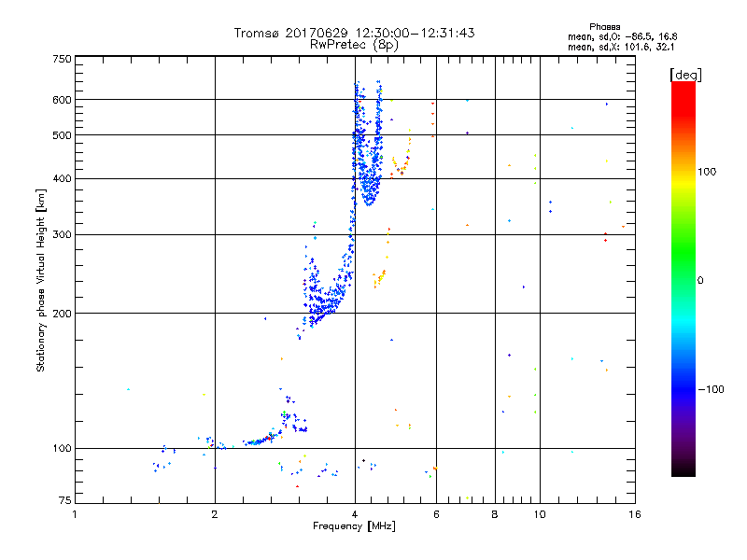747x560 pixels.
Task: Click the -100 label beside the color bar
Action: coord(711,389)
